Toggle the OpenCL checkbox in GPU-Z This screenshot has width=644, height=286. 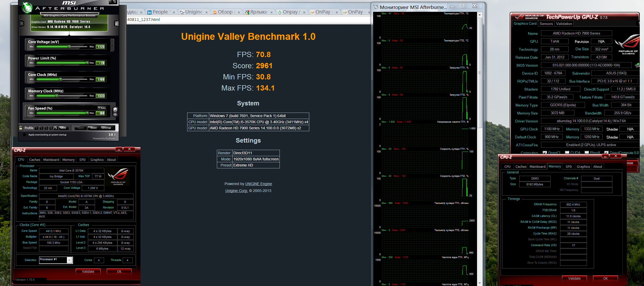click(545, 153)
